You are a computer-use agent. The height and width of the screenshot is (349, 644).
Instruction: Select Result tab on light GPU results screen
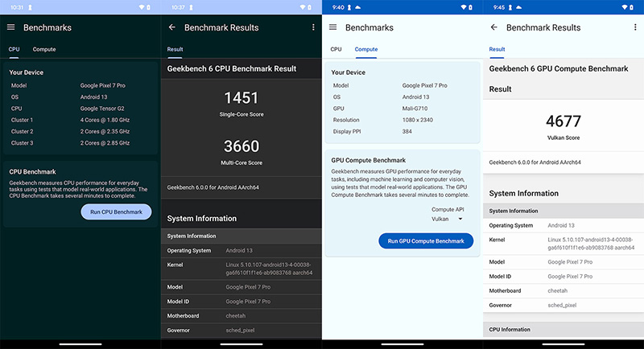[x=497, y=49]
